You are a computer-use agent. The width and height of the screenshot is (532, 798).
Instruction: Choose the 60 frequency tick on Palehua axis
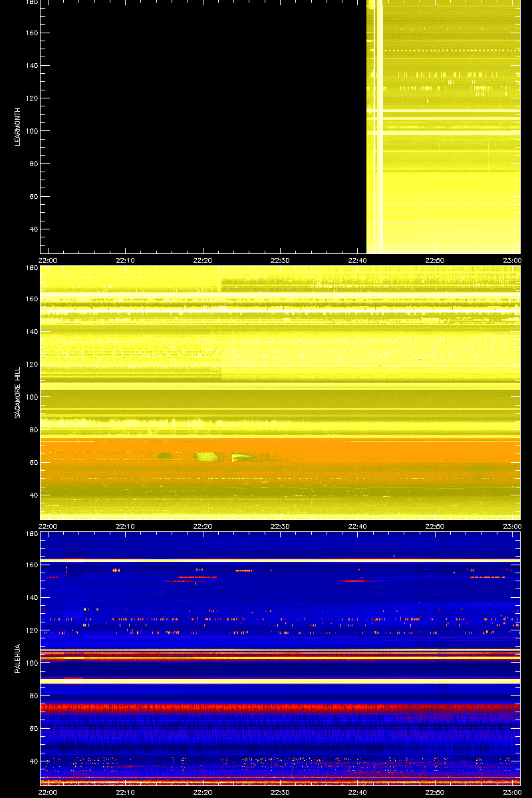(33, 728)
